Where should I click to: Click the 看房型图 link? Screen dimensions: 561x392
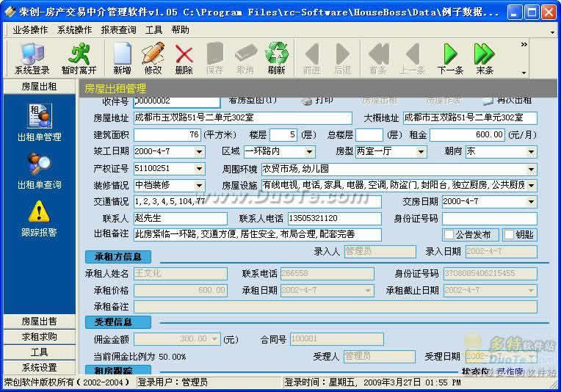[x=253, y=101]
